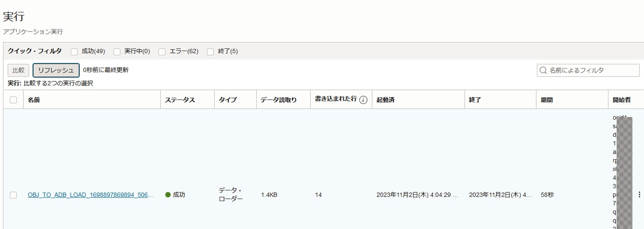Focus the 名前によるフィルタ search field

coord(588,70)
